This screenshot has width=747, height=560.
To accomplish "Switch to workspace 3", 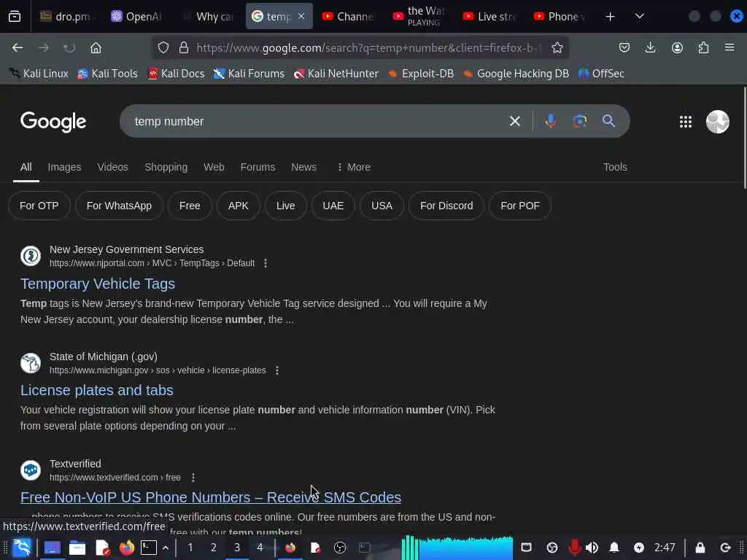I will (x=237, y=548).
